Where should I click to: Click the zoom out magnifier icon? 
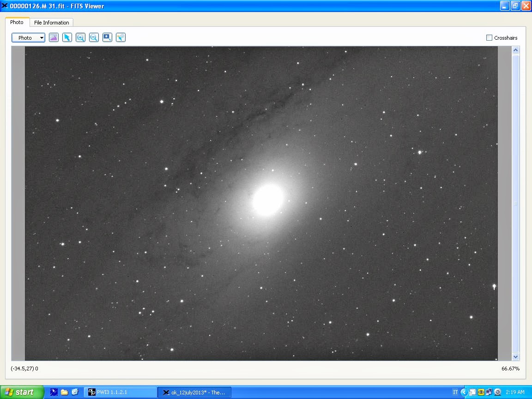94,38
